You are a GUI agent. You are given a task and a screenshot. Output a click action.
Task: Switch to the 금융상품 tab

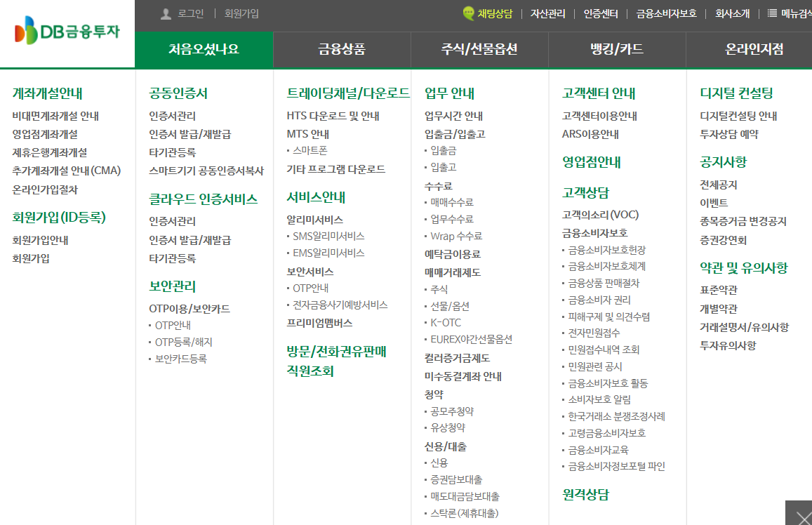342,50
